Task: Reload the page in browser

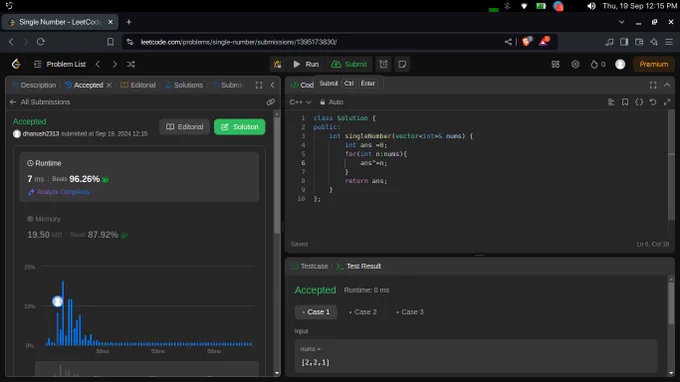Action: pos(41,42)
